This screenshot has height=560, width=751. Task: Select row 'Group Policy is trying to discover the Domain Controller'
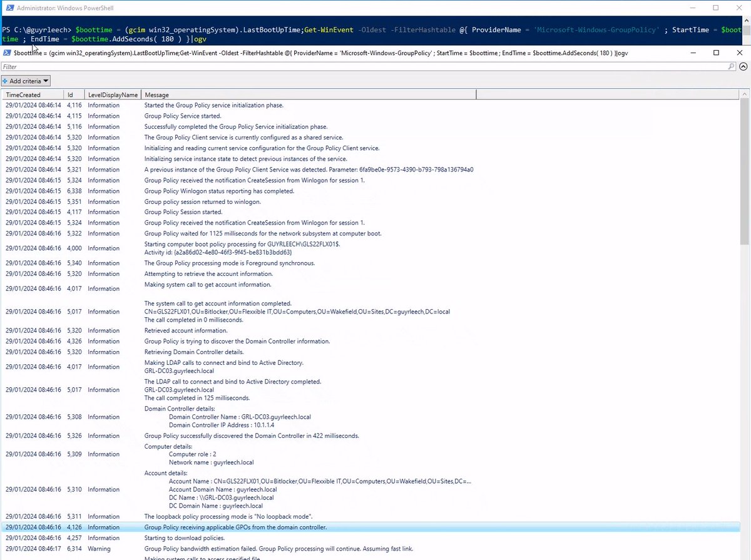coord(370,341)
